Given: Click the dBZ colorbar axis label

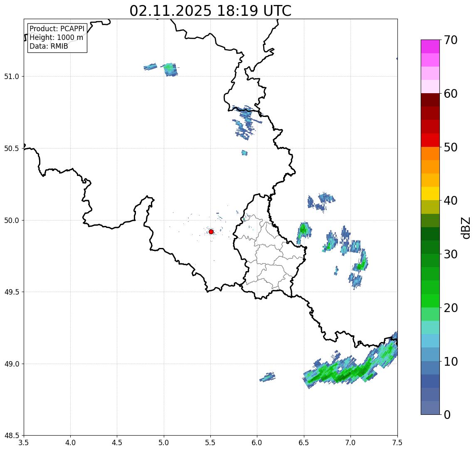Looking at the screenshot, I should [466, 227].
